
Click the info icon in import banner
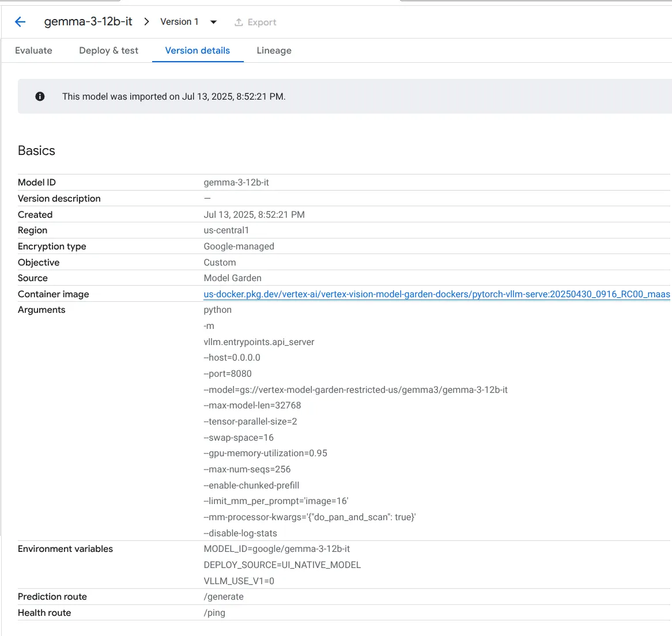pyautogui.click(x=40, y=96)
